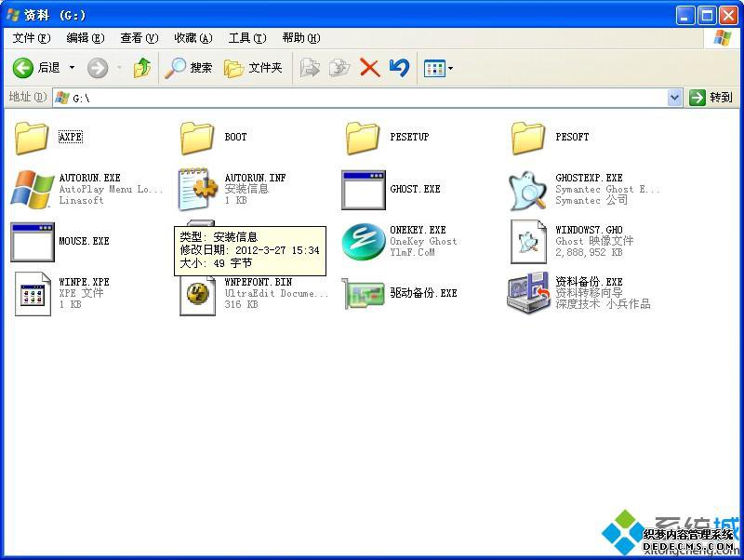Select the AUTORUN.EXE Windows logo icon
Viewport: 744px width, 560px height.
[x=33, y=190]
